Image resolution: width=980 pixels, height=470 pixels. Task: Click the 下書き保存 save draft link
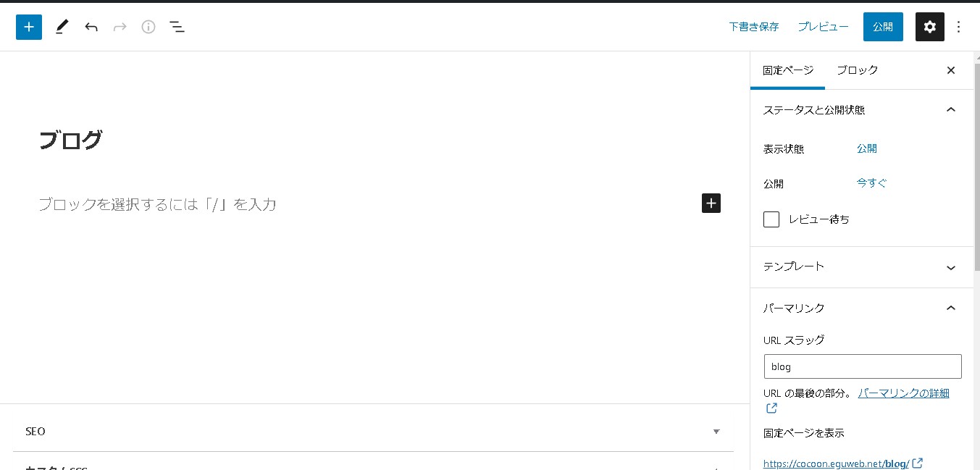coord(753,27)
